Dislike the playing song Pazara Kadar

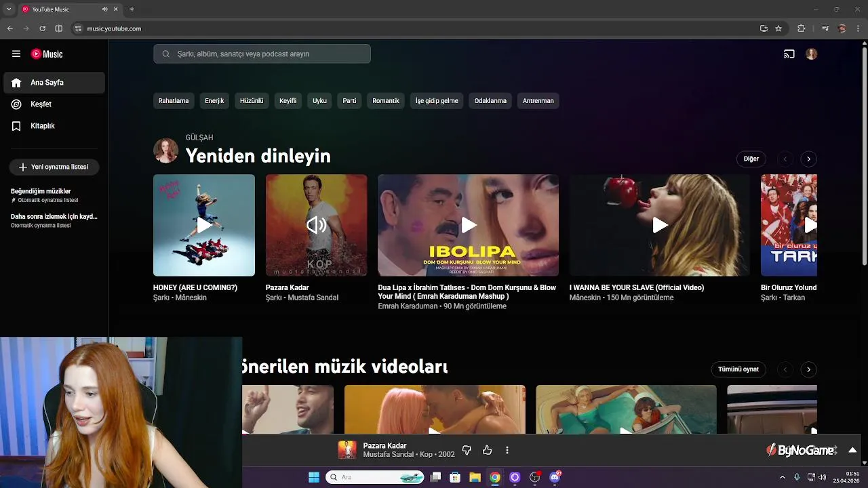(x=467, y=450)
